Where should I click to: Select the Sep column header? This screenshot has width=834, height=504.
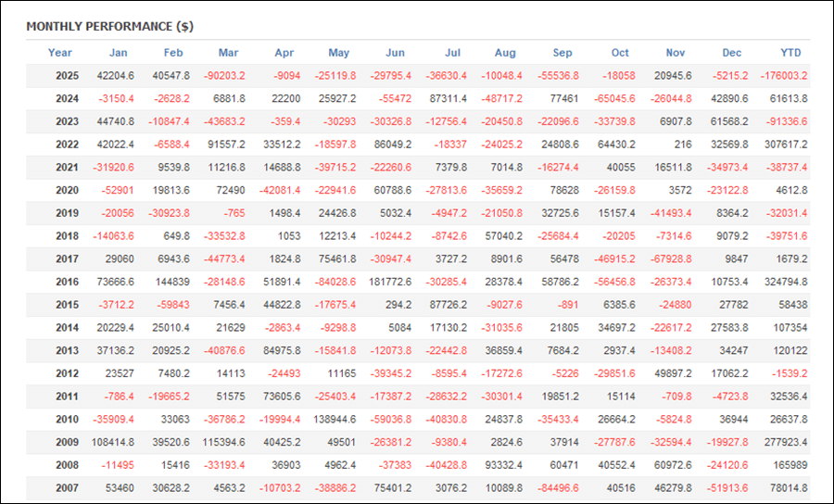click(x=562, y=53)
